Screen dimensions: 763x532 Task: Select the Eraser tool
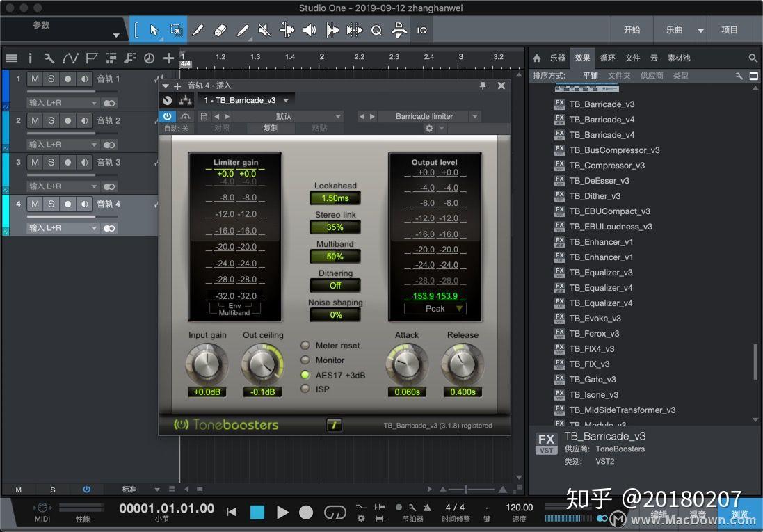point(220,30)
